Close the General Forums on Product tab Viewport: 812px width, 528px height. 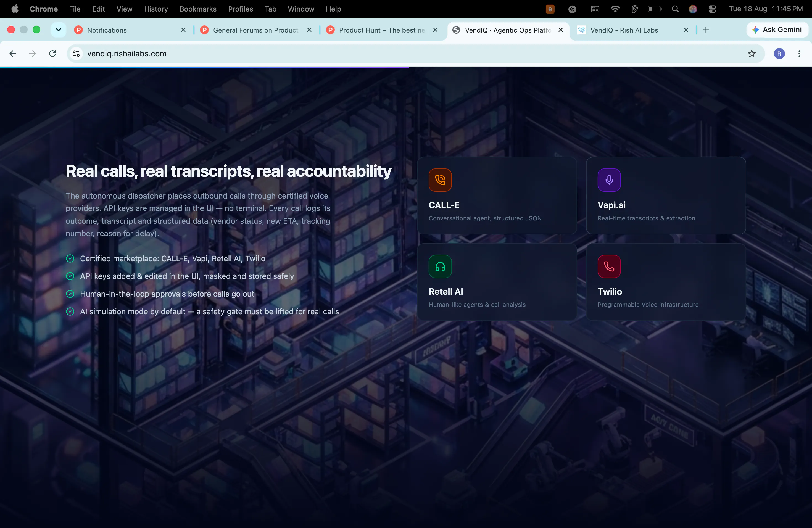(x=309, y=30)
